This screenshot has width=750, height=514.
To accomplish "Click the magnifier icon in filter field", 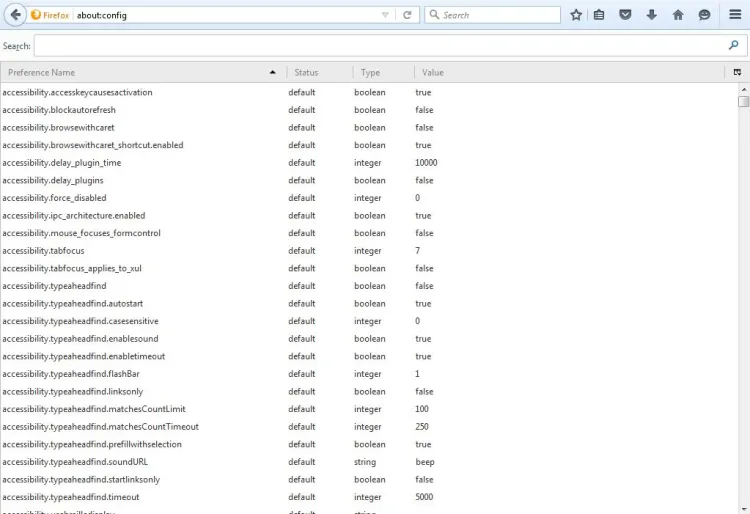I will 733,45.
